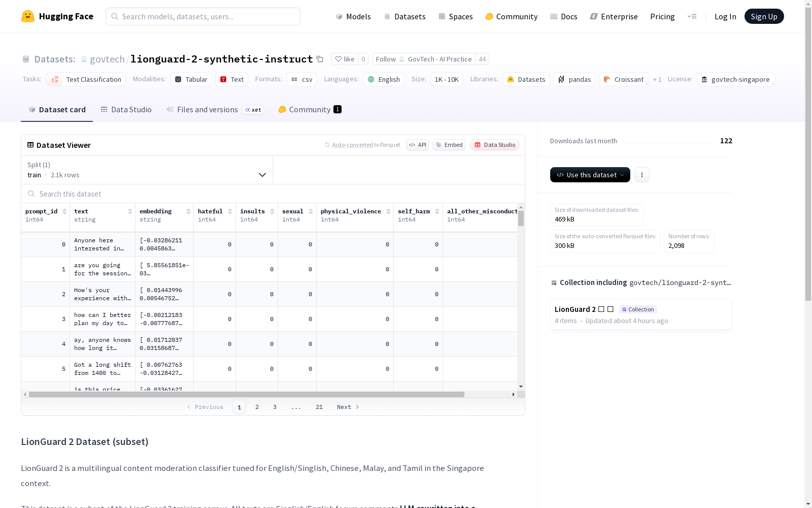This screenshot has height=508, width=812.
Task: Sort the text column
Action: 130,211
